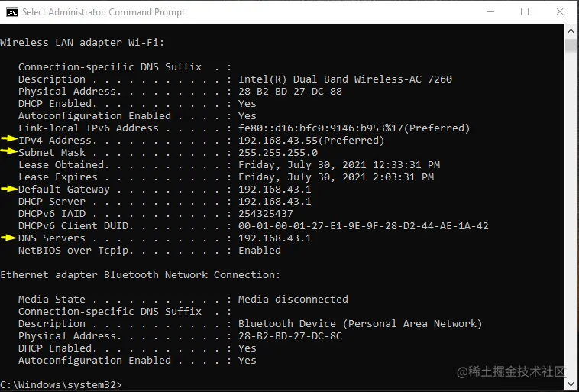The image size is (579, 392).
Task: Click the IPv4 address 192.168.43.55(Preferred)
Action: 312,141
